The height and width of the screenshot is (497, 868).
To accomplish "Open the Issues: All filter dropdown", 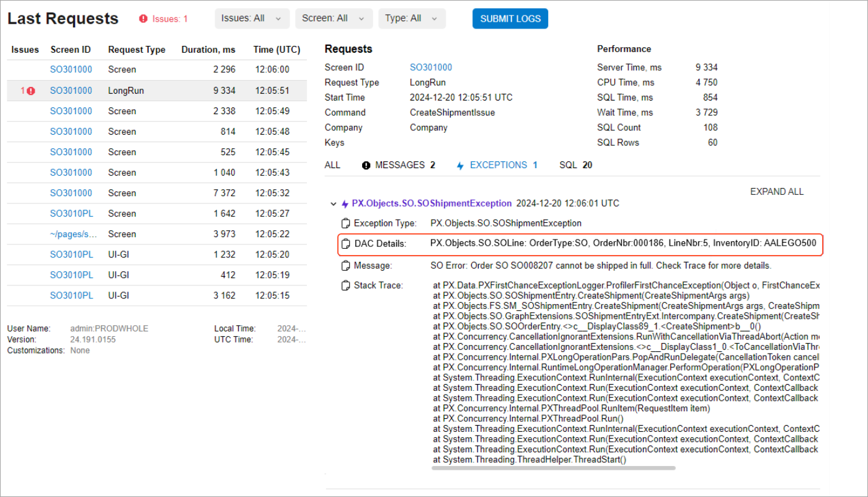I will tap(252, 19).
